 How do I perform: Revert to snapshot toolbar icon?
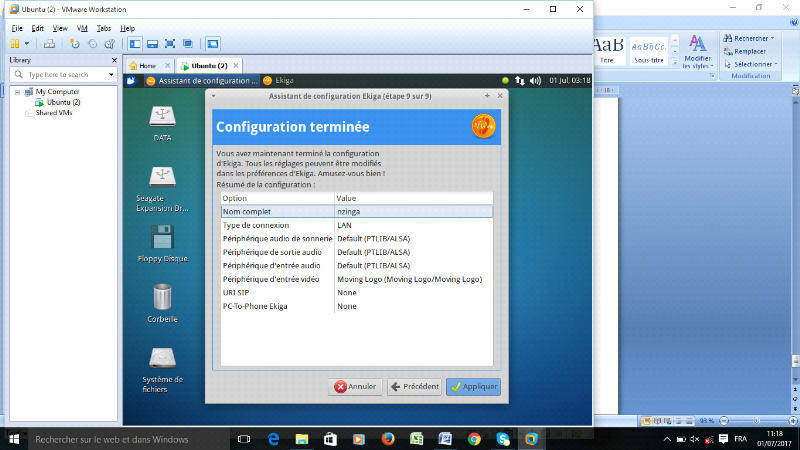[92, 44]
